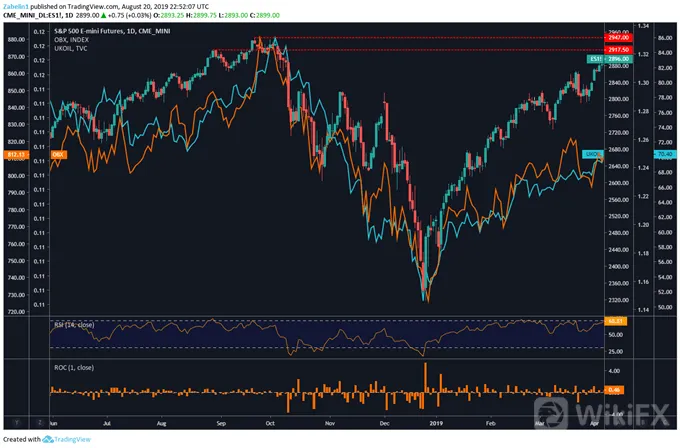Click the Dec label on time axis
This screenshot has width=680, height=448.
tap(384, 423)
